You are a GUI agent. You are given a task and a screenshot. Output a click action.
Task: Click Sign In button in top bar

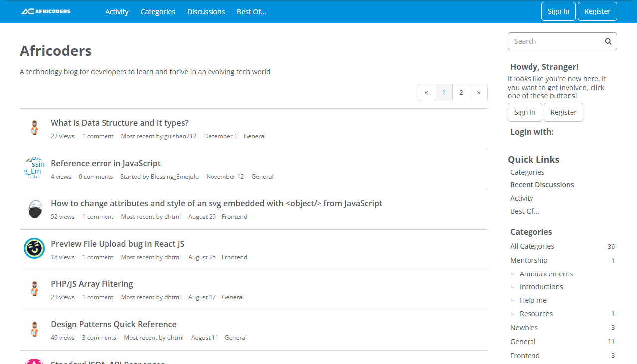tap(558, 11)
